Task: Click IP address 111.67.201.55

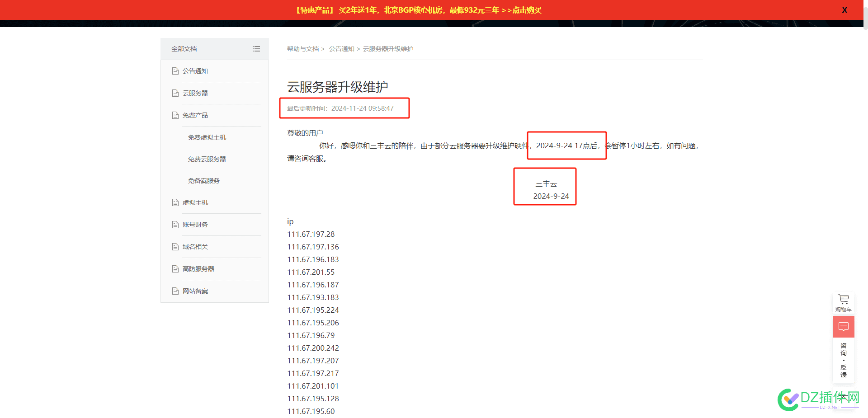Action: pyautogui.click(x=311, y=272)
